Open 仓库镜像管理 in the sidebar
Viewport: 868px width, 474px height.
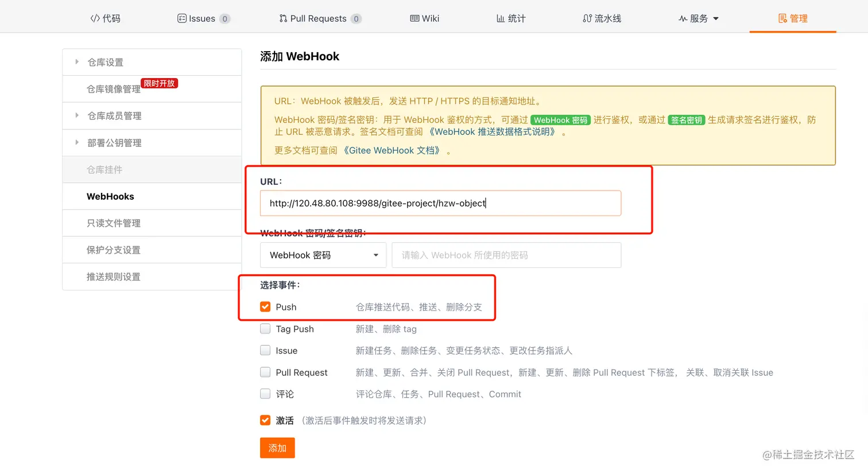[152, 89]
